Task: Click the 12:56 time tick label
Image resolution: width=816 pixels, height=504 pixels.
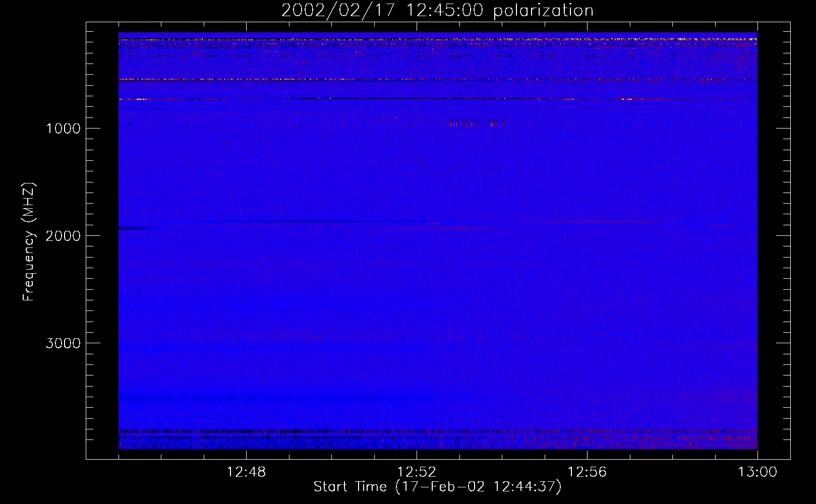Action: 587,472
